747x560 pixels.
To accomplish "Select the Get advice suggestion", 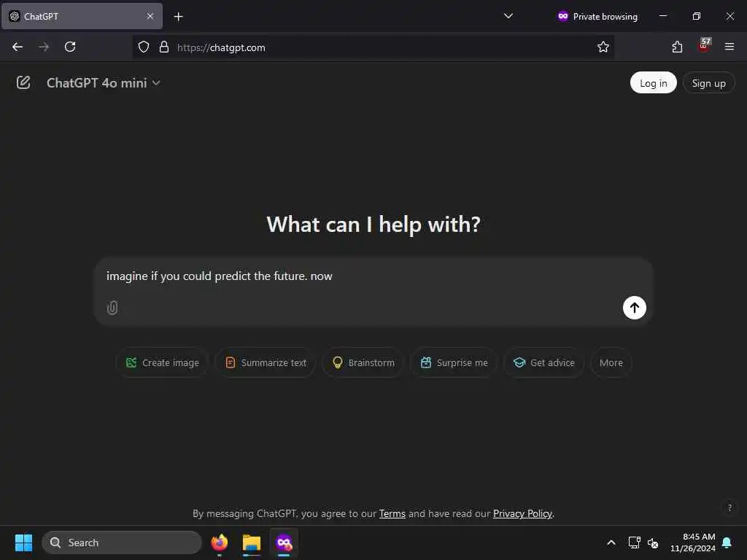I will coord(543,363).
